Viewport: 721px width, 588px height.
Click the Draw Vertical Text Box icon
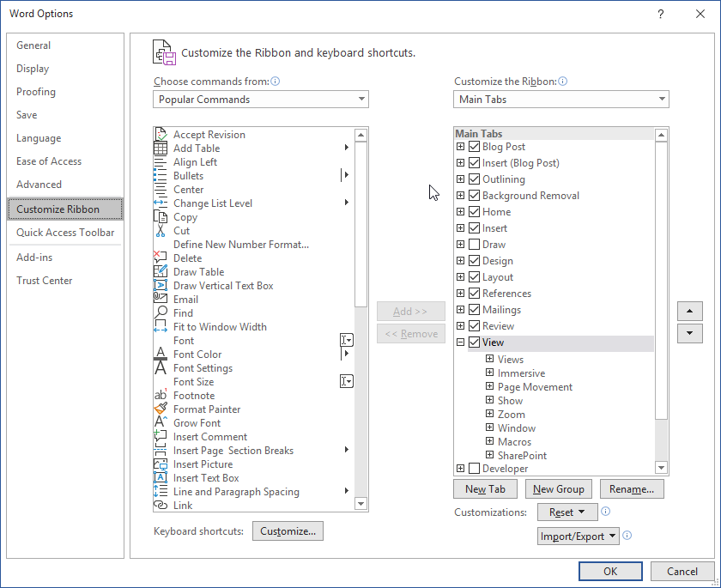[161, 286]
